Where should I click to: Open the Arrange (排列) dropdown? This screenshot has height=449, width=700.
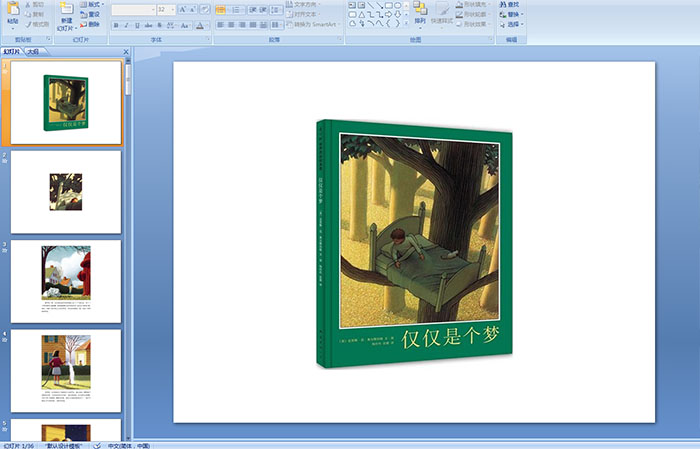tap(420, 13)
